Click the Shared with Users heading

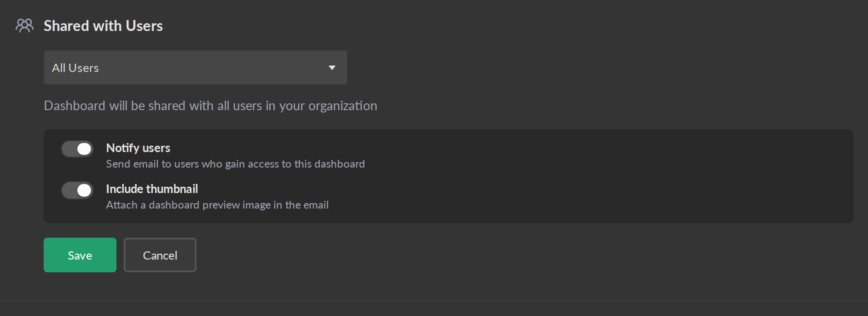(103, 26)
